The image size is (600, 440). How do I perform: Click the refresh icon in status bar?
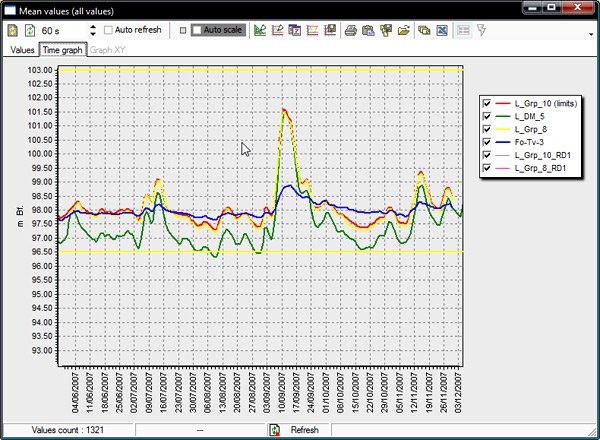click(275, 430)
